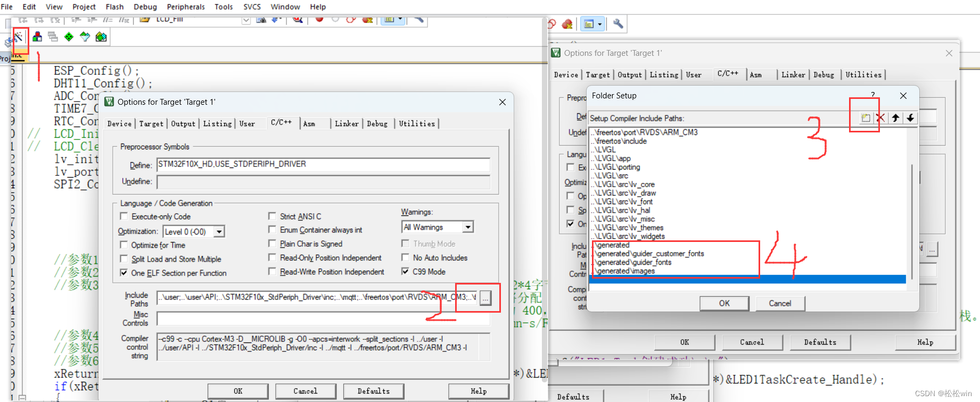Open Utilities tab in Options dialog behind Folder Setup

(x=863, y=75)
